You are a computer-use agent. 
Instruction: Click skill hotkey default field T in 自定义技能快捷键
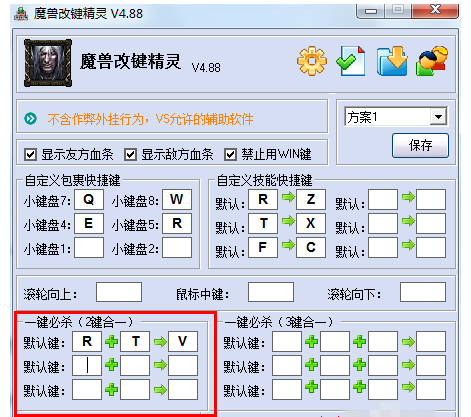[x=263, y=223]
